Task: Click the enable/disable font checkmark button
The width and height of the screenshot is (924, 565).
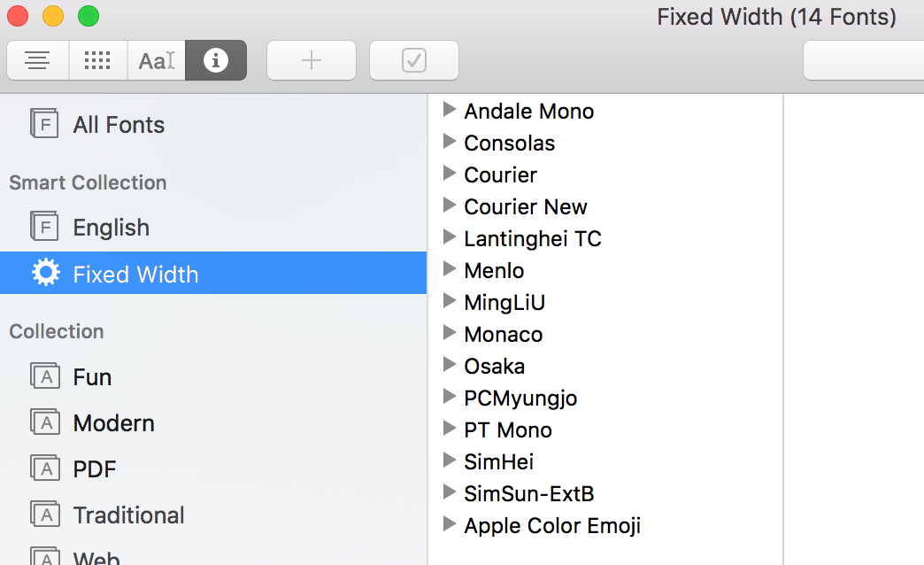Action: pos(413,61)
